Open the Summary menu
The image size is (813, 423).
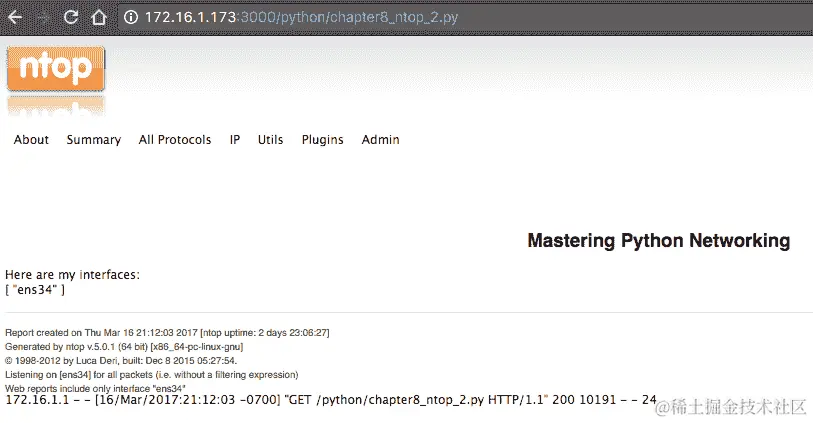pyautogui.click(x=94, y=140)
